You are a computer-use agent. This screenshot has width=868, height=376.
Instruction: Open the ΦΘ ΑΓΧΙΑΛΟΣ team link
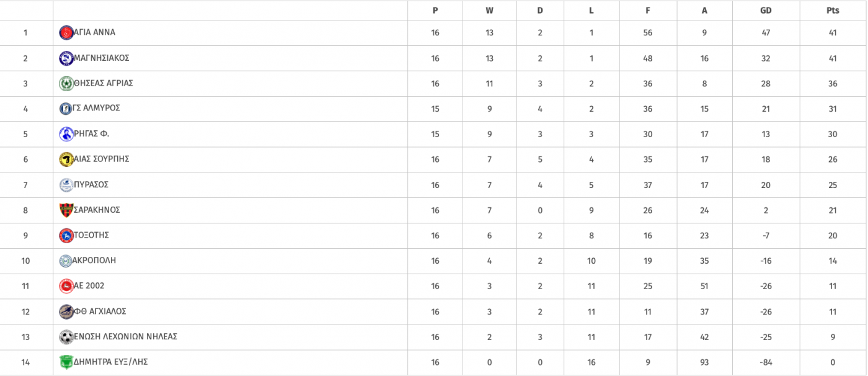[100, 311]
